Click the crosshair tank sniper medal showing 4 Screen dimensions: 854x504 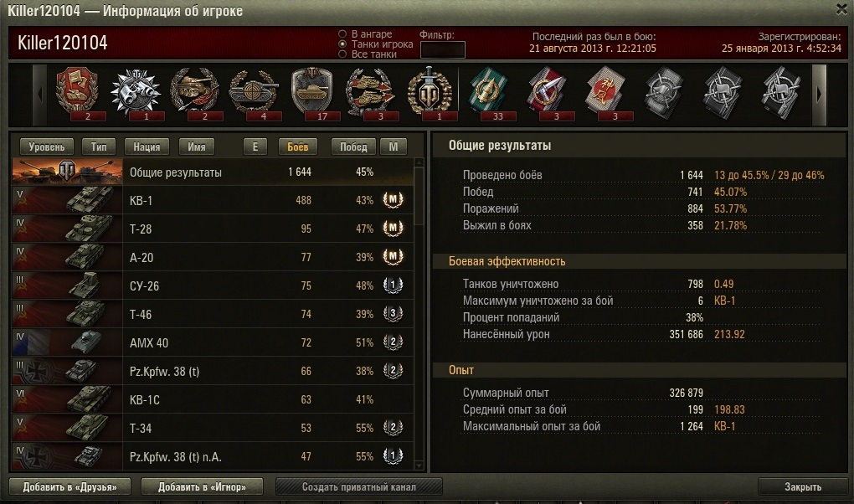[x=253, y=93]
